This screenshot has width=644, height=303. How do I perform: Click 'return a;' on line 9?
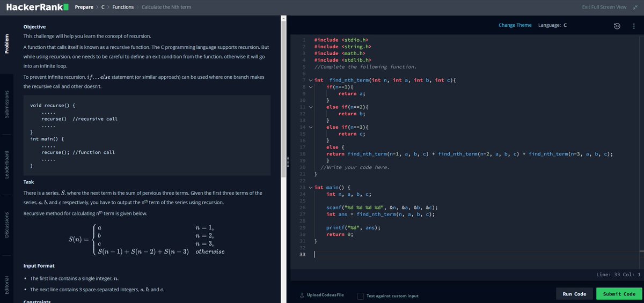352,94
